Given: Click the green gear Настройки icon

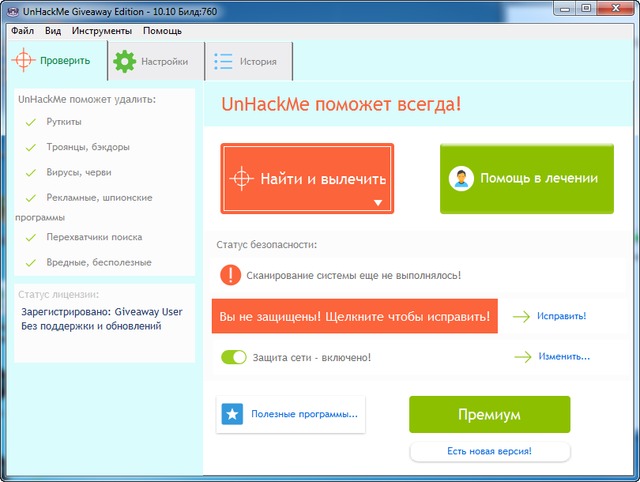Looking at the screenshot, I should [x=124, y=61].
